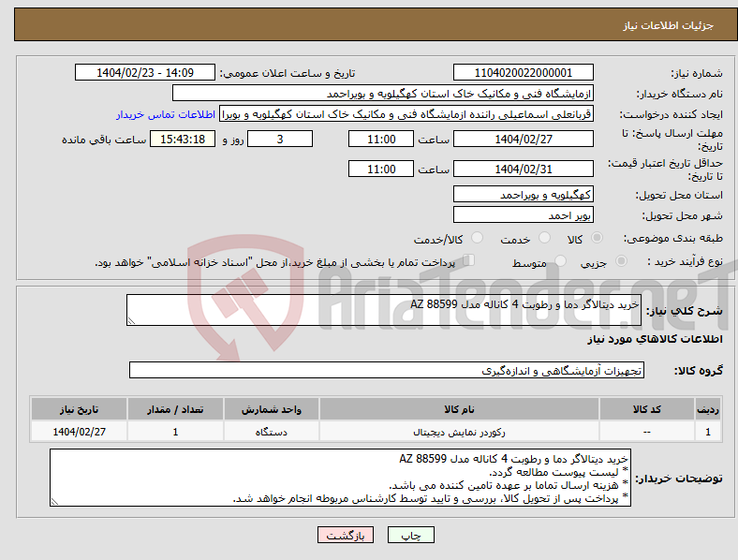
Task: Click the remaining days field showing 3
Action: (x=280, y=139)
